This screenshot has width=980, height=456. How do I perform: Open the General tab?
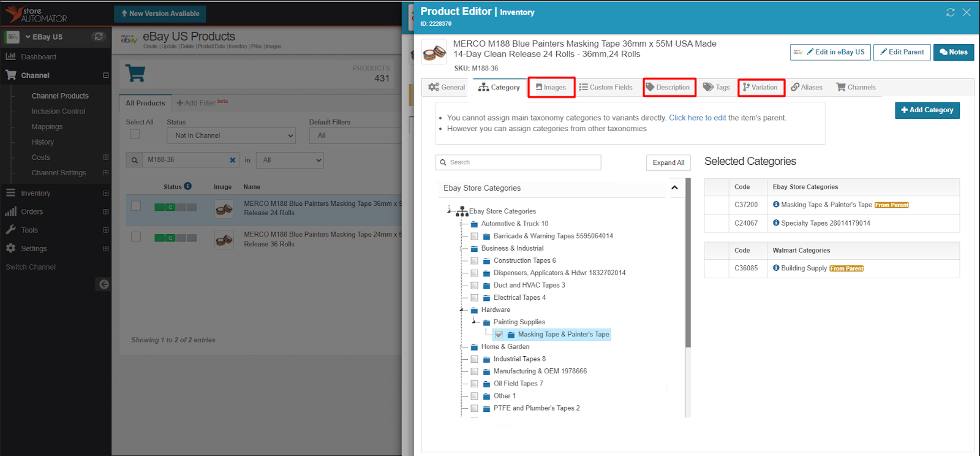click(447, 87)
